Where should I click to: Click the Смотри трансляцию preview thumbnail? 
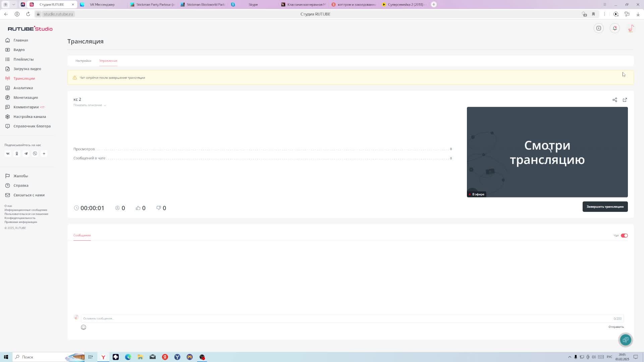[x=547, y=152]
